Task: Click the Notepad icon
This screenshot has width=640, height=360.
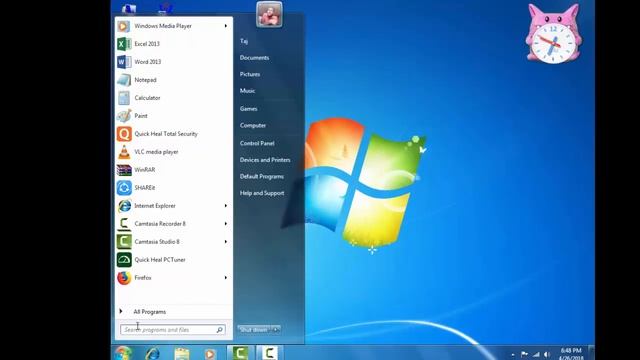Action: pos(124,80)
